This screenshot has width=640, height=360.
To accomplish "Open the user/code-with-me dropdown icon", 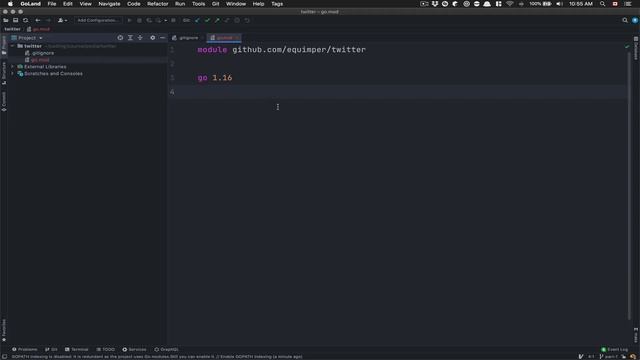I will (62, 20).
